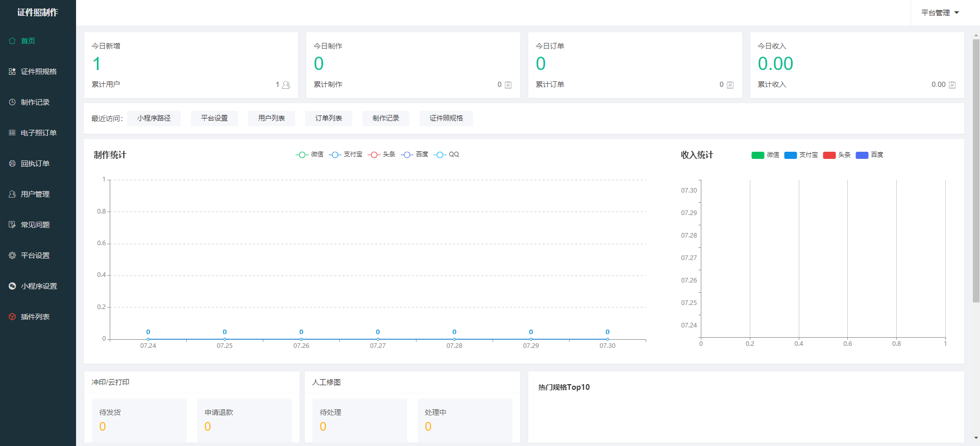Toggle 百度 series in 制作统计 legend

coord(414,155)
